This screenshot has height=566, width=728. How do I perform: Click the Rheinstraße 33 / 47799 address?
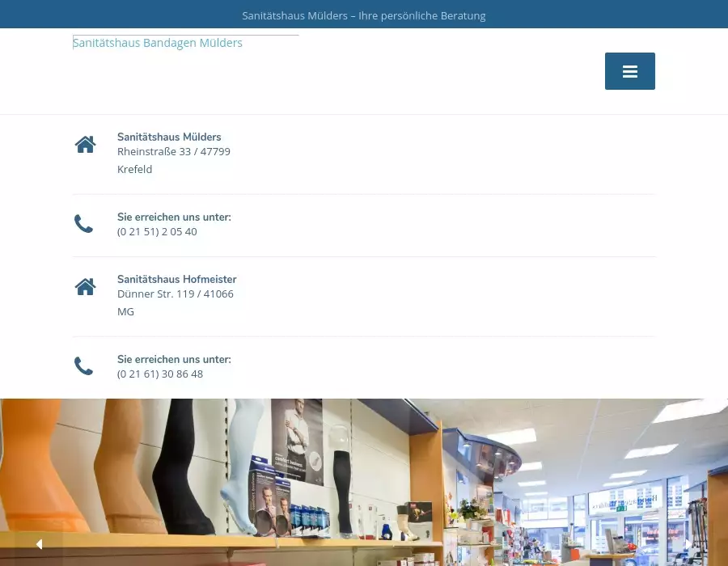point(174,151)
